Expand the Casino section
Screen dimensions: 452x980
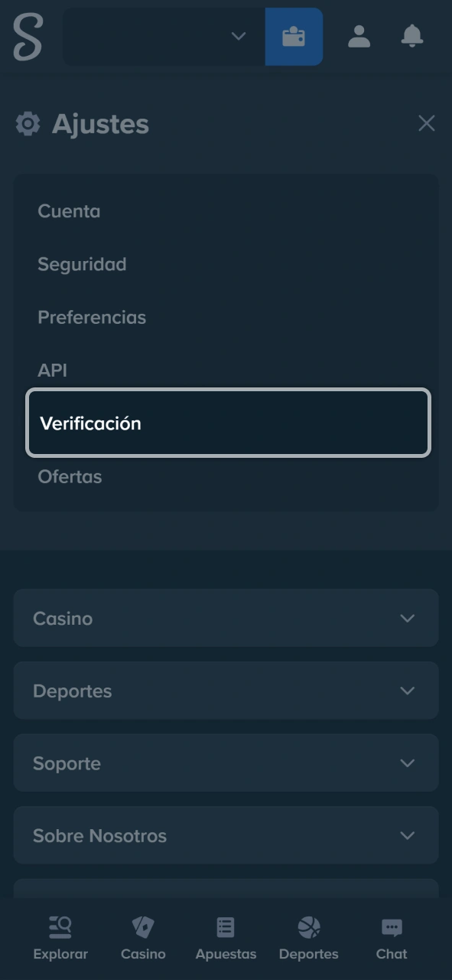[x=226, y=618]
